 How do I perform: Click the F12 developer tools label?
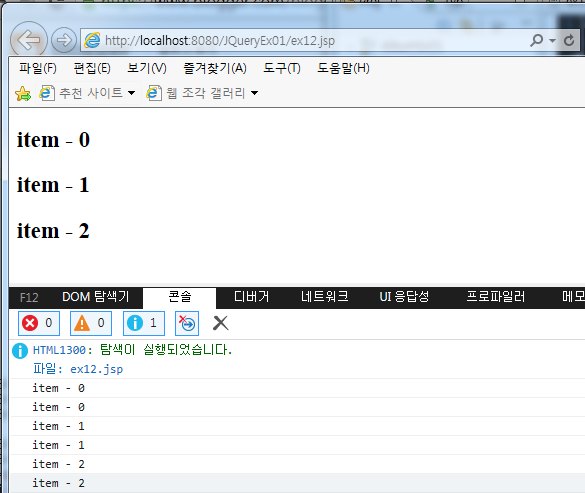coord(29,297)
